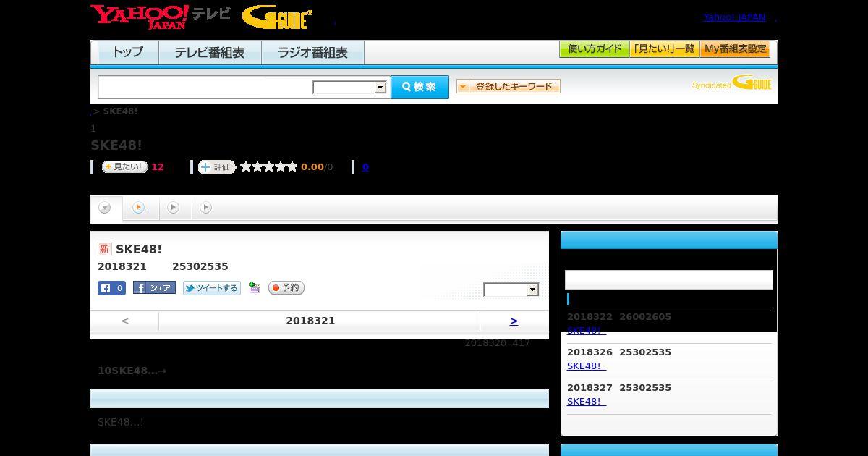This screenshot has width=868, height=456.
Task: Click the white input box in sidebar
Action: pos(669,280)
